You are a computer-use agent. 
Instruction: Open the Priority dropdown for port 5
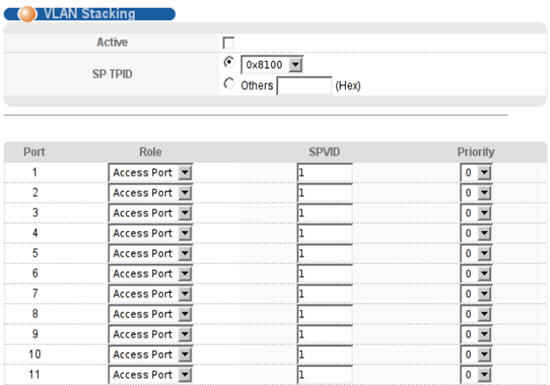476,254
